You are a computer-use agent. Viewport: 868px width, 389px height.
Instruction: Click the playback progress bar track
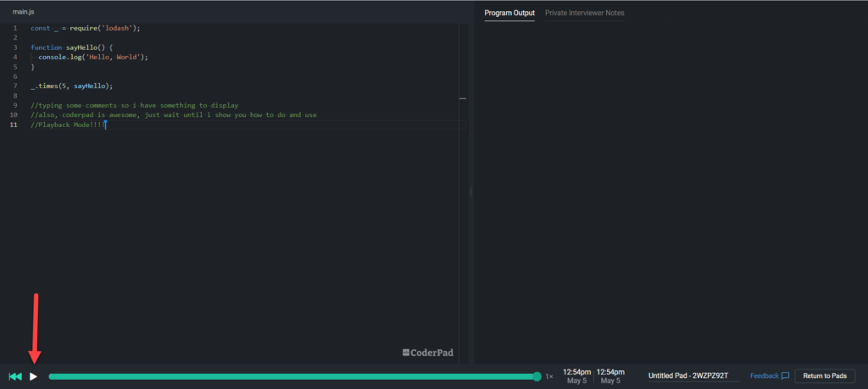pos(292,376)
